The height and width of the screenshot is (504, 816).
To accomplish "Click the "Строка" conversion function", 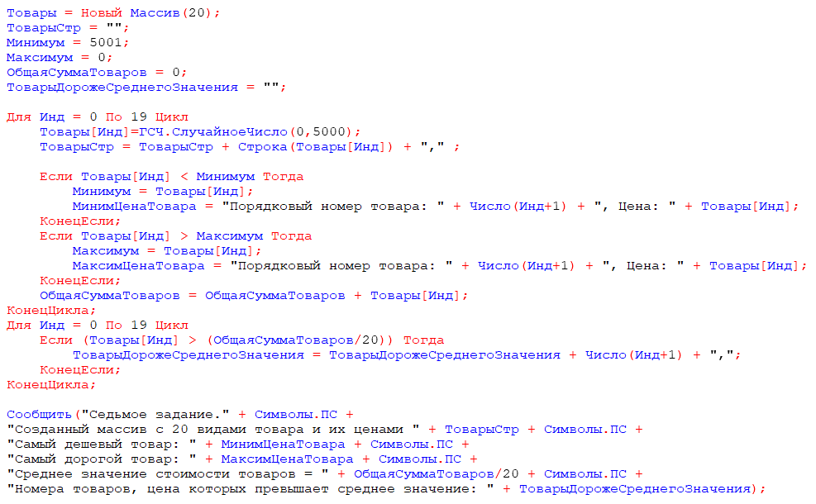I will point(262,147).
